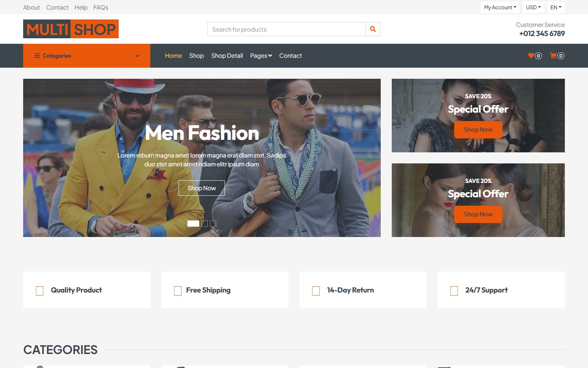Viewport: 588px width, 368px height.
Task: Click the 14-Day Return feature icon
Action: 316,291
